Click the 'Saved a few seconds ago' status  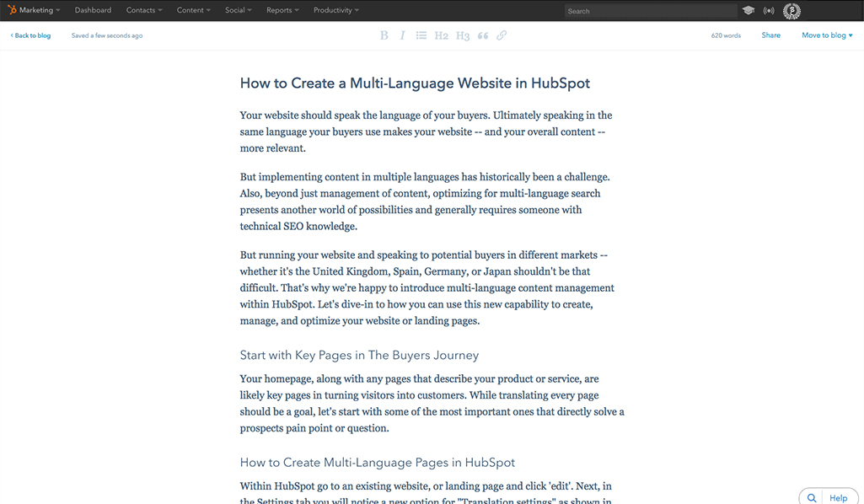(x=107, y=35)
